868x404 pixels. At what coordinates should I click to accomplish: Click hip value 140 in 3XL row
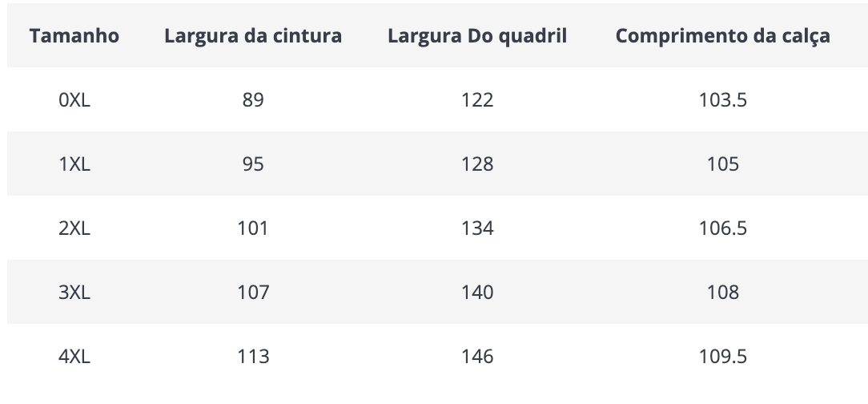[477, 292]
